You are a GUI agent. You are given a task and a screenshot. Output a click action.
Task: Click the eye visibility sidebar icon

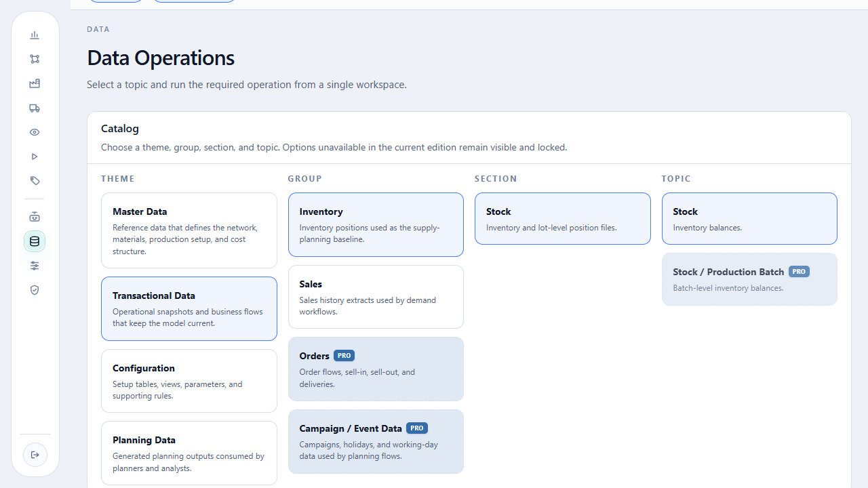tap(35, 132)
